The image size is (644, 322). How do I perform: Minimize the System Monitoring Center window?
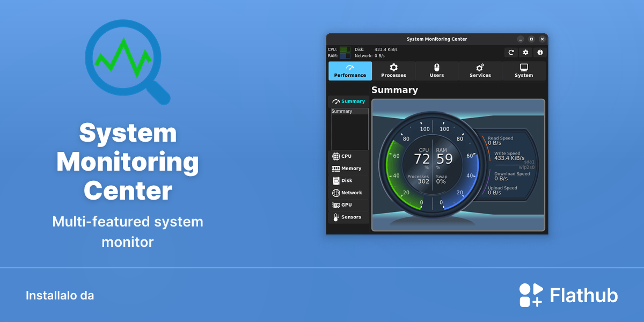tap(520, 39)
